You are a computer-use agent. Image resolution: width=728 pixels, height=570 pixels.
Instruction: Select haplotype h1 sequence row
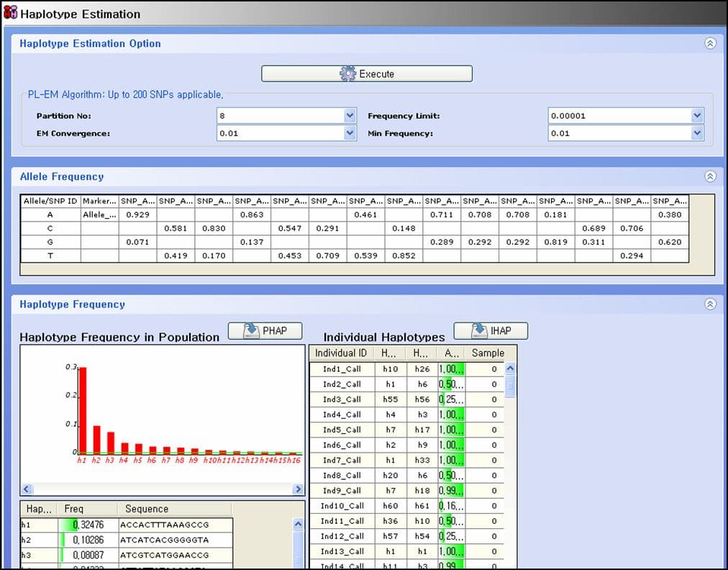[x=165, y=525]
